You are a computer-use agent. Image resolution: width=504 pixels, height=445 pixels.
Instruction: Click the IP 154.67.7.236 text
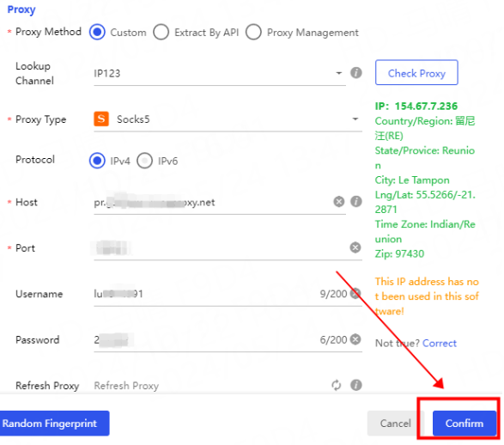pos(416,107)
